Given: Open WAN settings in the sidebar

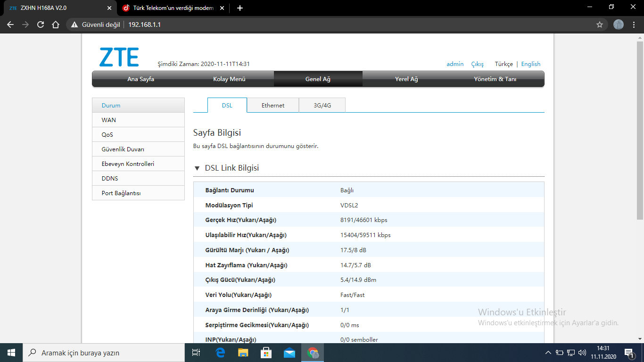Looking at the screenshot, I should tap(138, 120).
